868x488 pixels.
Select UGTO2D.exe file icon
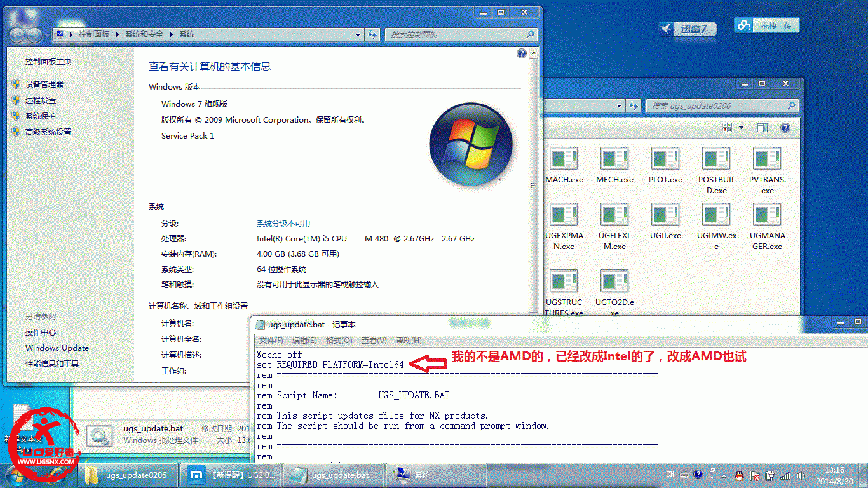[614, 282]
